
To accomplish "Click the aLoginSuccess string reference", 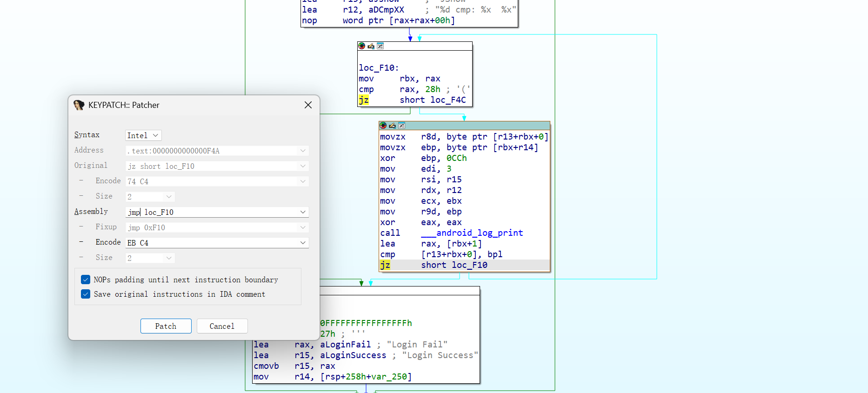I will (x=353, y=355).
